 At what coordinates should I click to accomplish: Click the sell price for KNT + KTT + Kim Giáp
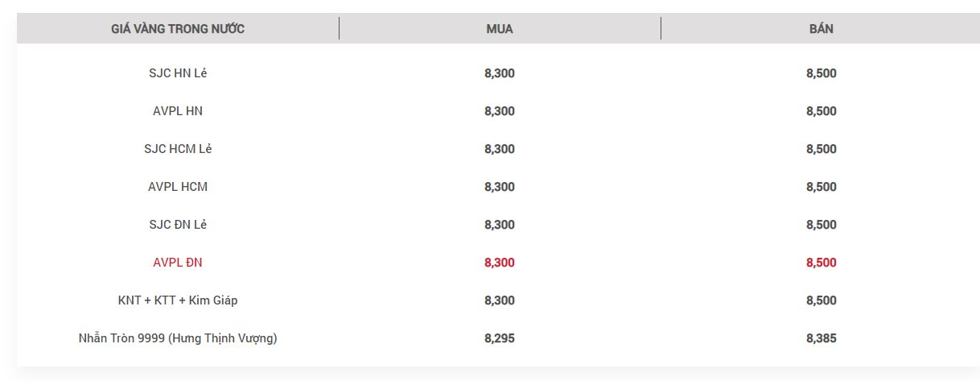coord(821,300)
